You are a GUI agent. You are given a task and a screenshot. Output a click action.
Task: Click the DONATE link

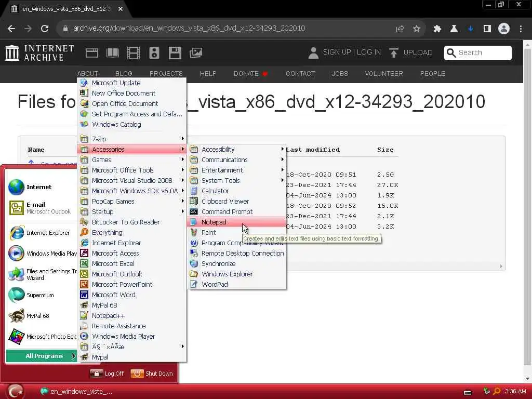pyautogui.click(x=250, y=74)
